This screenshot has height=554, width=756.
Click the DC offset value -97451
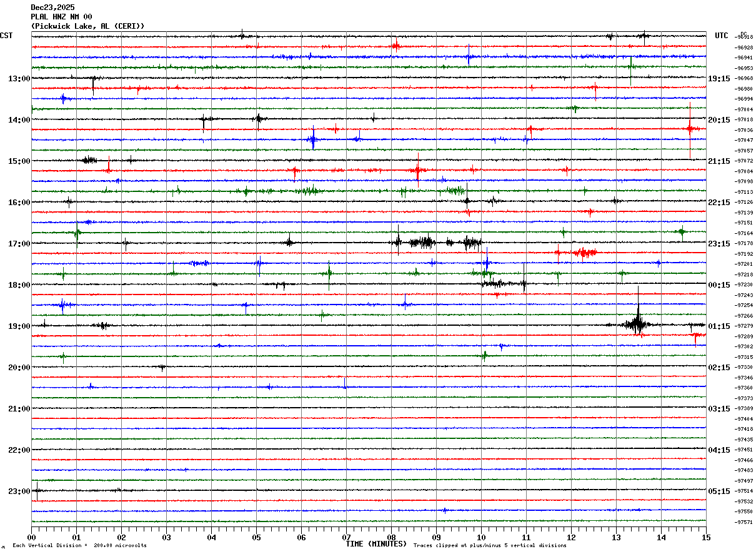tap(744, 450)
